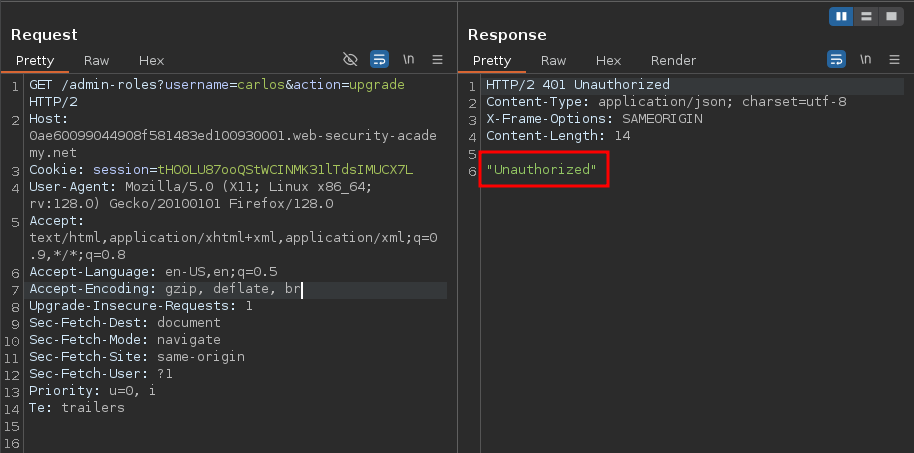Switch to side-by-side split layout

pyautogui.click(x=842, y=16)
